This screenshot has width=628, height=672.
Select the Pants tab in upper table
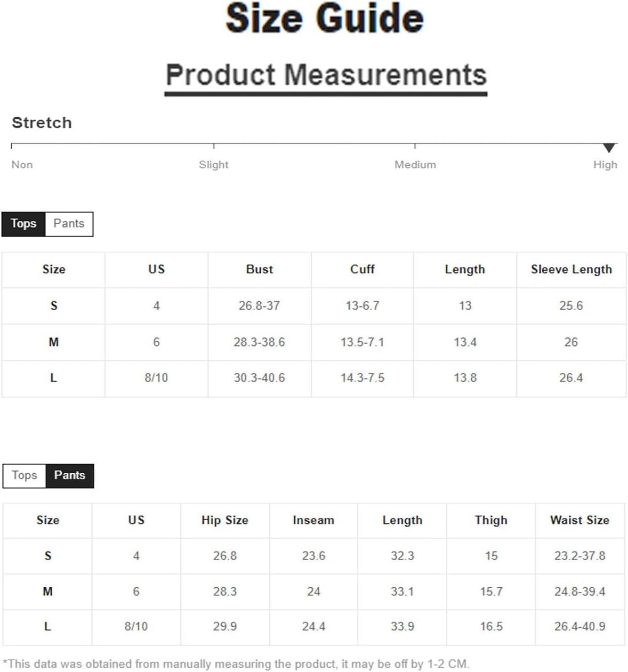point(69,224)
